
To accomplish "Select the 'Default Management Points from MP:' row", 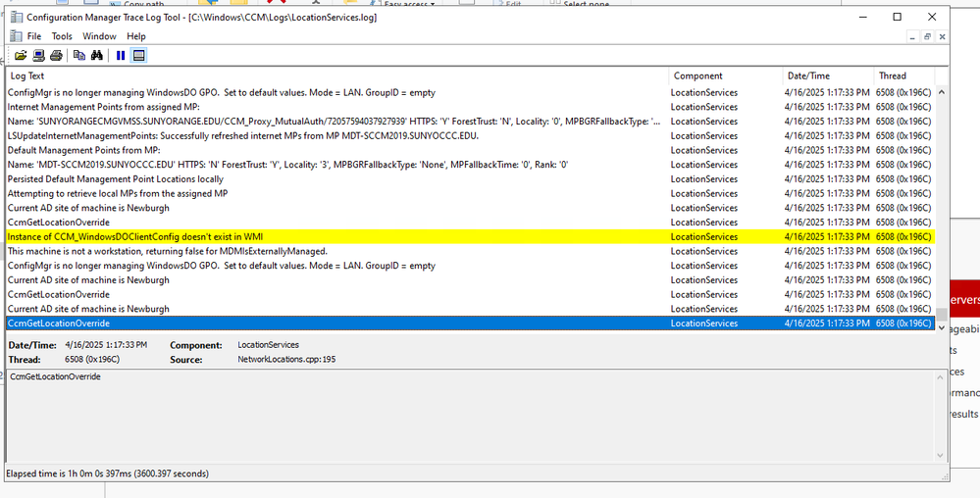I will [470, 150].
